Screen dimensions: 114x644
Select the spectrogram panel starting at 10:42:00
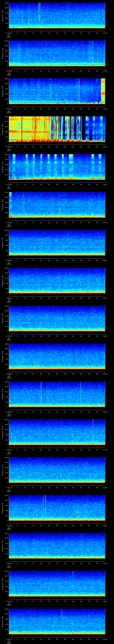coord(57,508)
